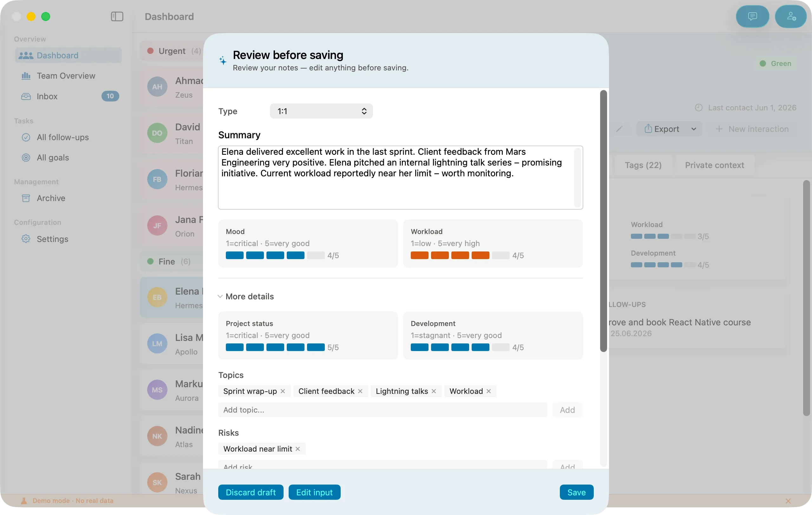Click the All goals target icon
The height and width of the screenshot is (515, 812).
click(x=26, y=158)
